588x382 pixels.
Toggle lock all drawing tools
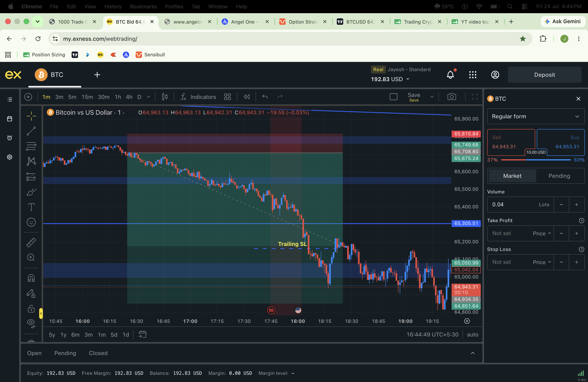click(31, 308)
